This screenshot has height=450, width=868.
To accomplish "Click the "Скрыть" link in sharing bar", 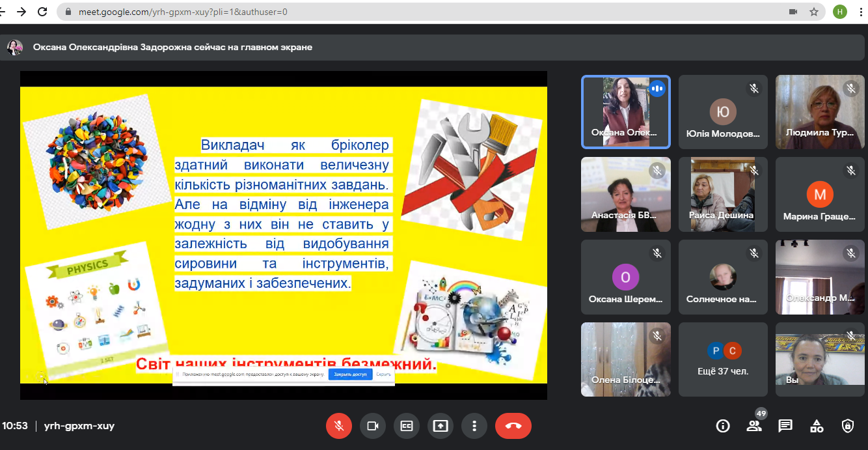I will tap(383, 374).
